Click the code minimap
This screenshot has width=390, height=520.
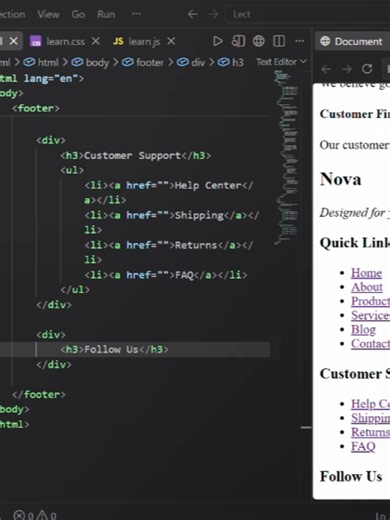pos(286,158)
